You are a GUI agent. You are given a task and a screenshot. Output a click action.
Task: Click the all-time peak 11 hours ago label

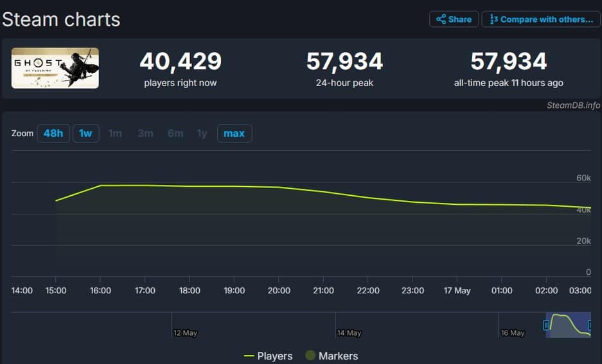[509, 83]
